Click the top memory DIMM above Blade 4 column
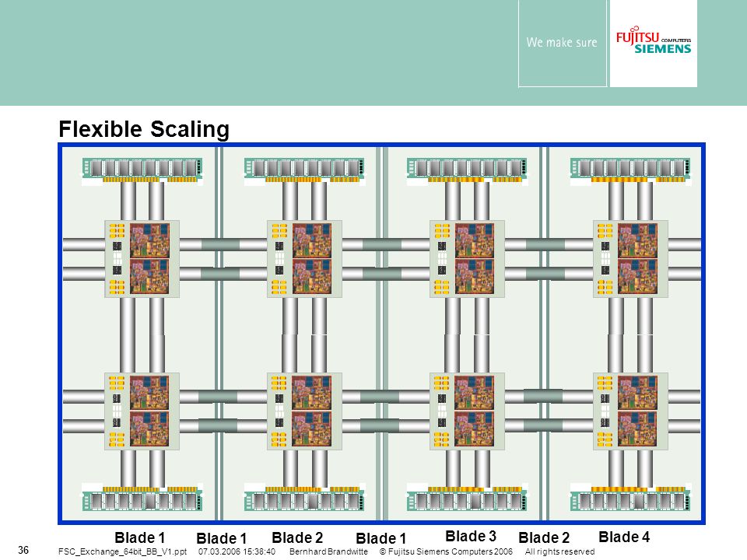The width and height of the screenshot is (747, 560). click(x=630, y=170)
